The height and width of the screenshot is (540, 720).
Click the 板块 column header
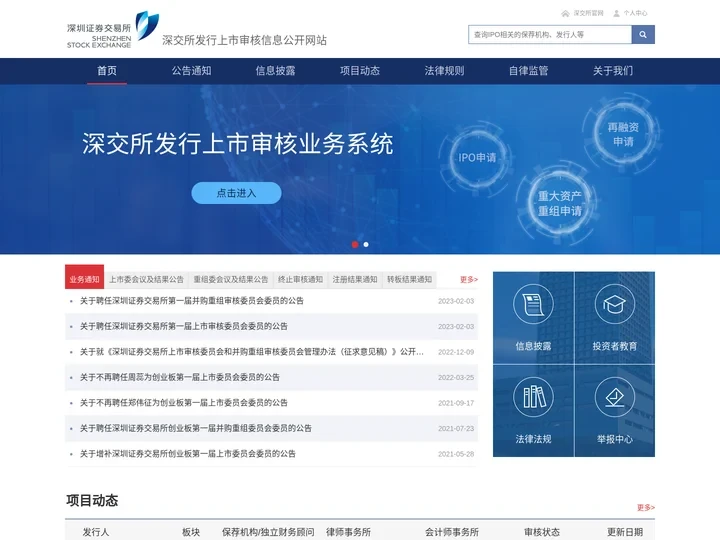tap(191, 532)
